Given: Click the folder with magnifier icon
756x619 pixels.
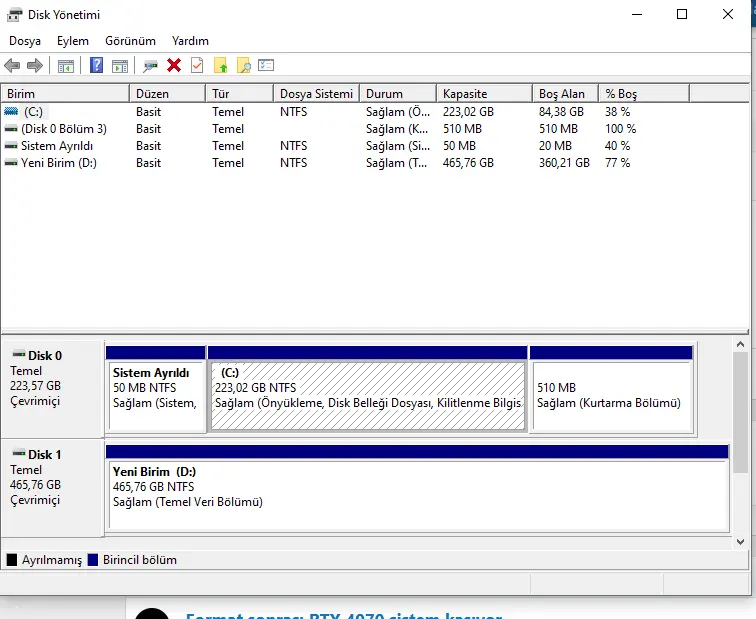Looking at the screenshot, I should point(244,65).
